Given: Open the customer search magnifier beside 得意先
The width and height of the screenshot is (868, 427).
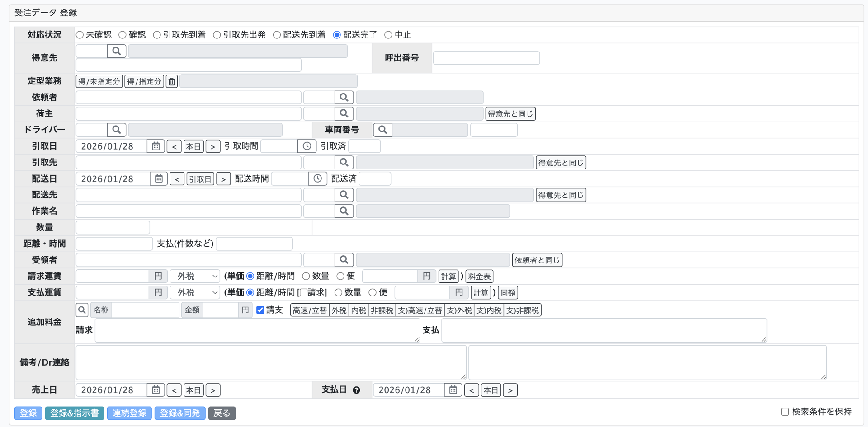Looking at the screenshot, I should (116, 51).
